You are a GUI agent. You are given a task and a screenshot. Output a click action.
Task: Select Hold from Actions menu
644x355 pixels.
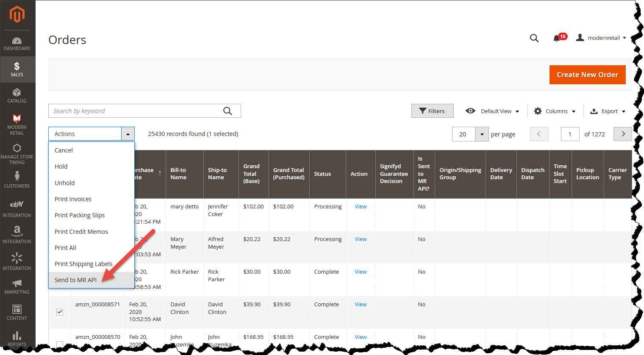(92, 166)
